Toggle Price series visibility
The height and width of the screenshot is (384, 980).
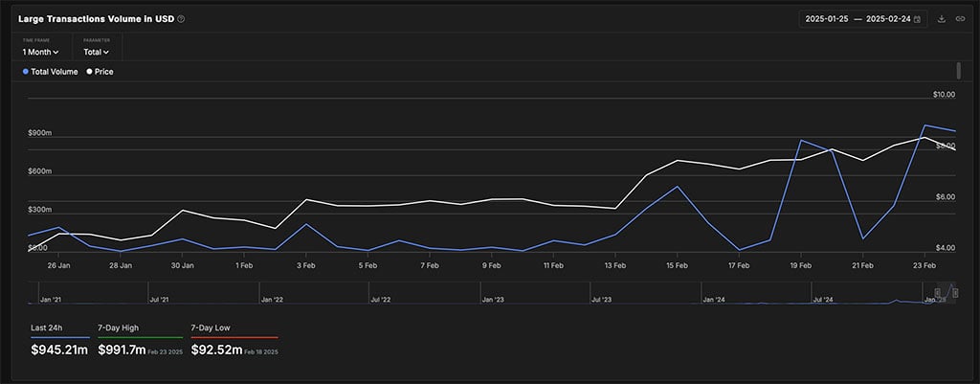(103, 72)
